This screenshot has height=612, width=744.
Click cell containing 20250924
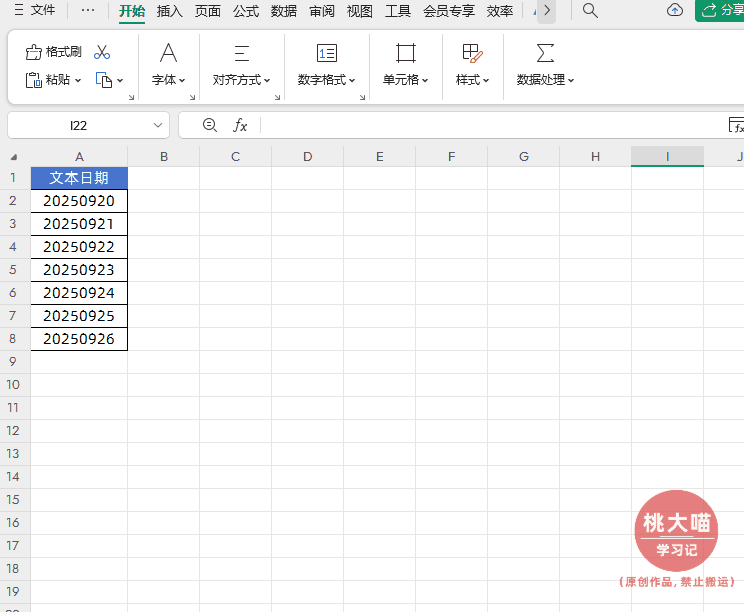79,293
